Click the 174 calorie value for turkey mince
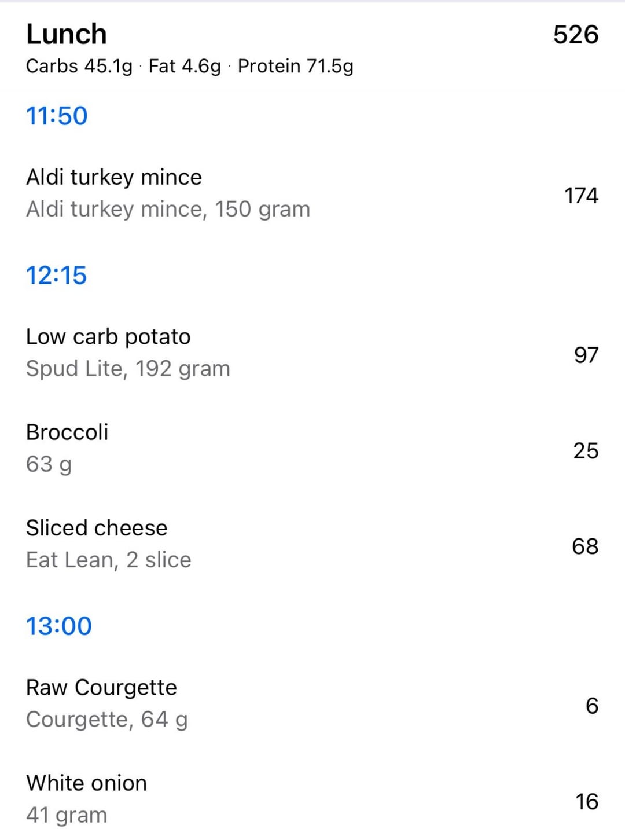The height and width of the screenshot is (840, 625). click(581, 196)
